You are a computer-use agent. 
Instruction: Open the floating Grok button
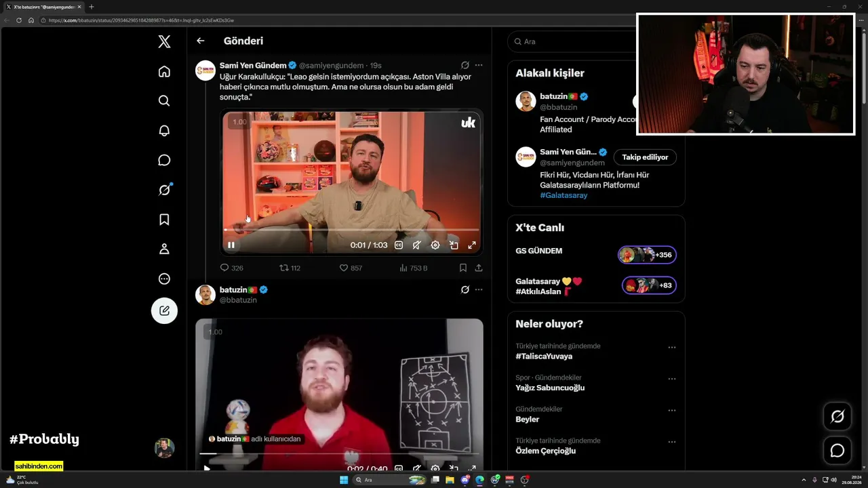click(x=837, y=417)
